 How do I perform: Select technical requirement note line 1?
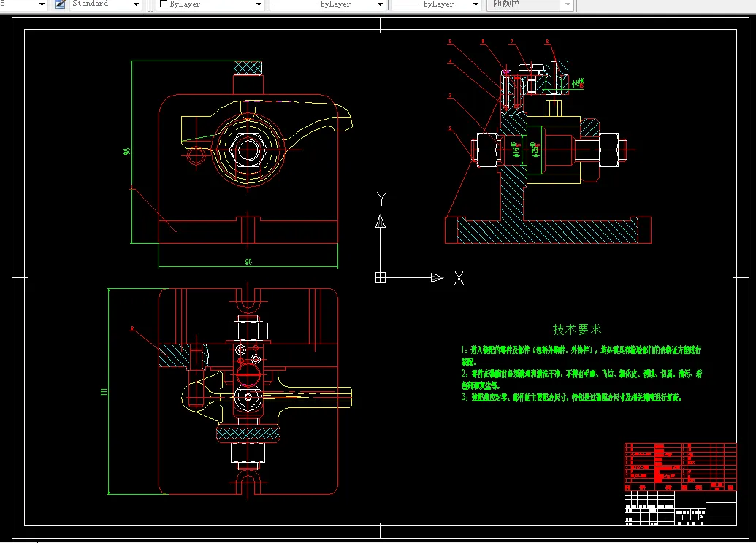(581, 355)
